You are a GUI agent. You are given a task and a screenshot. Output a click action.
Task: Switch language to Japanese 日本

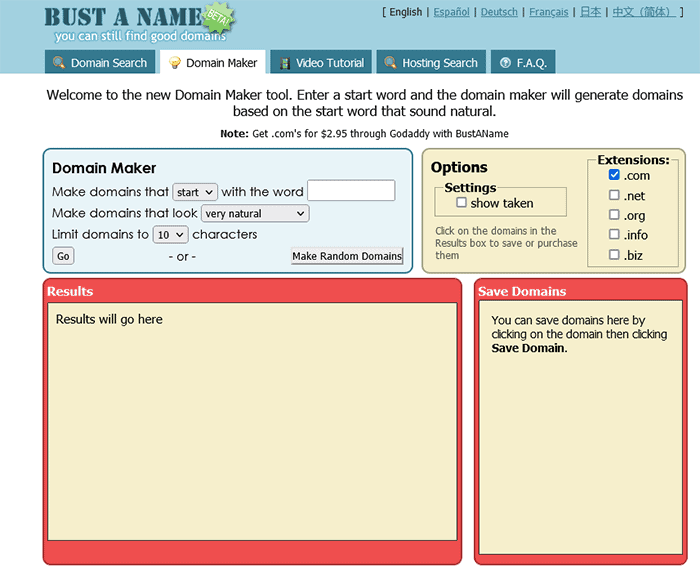tap(590, 12)
